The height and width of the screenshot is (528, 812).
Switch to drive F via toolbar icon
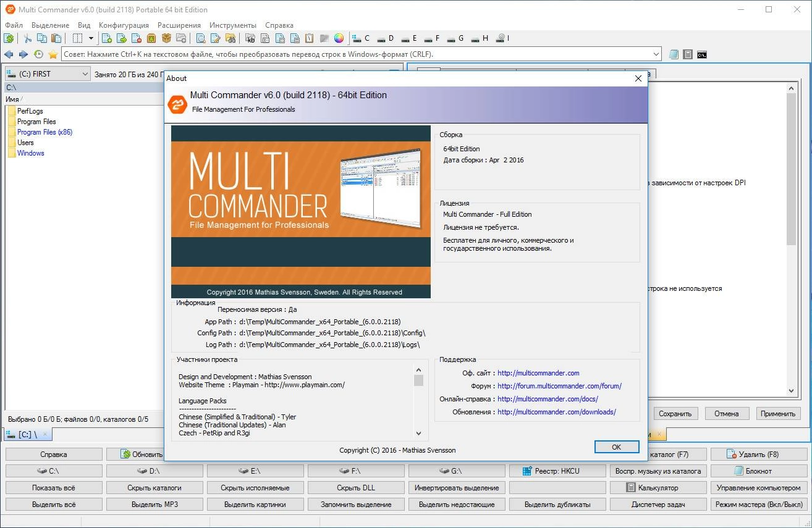pos(431,38)
